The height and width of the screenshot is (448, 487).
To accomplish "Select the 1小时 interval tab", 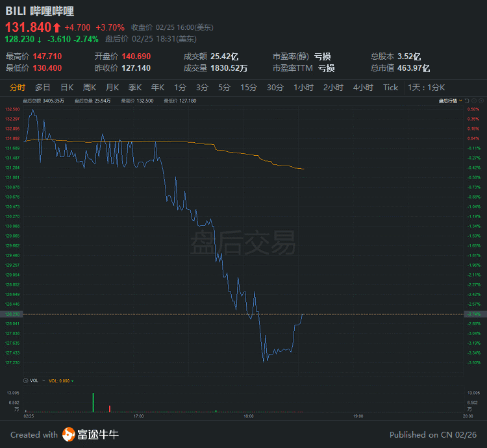I will [303, 88].
